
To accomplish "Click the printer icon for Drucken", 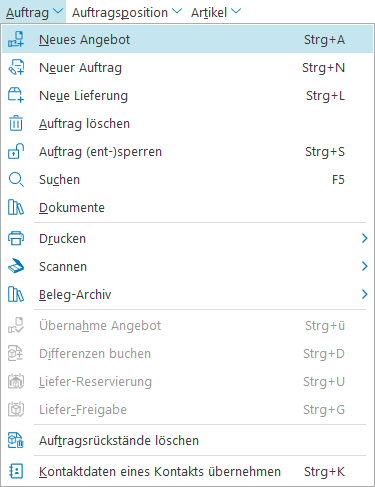I will [x=16, y=238].
